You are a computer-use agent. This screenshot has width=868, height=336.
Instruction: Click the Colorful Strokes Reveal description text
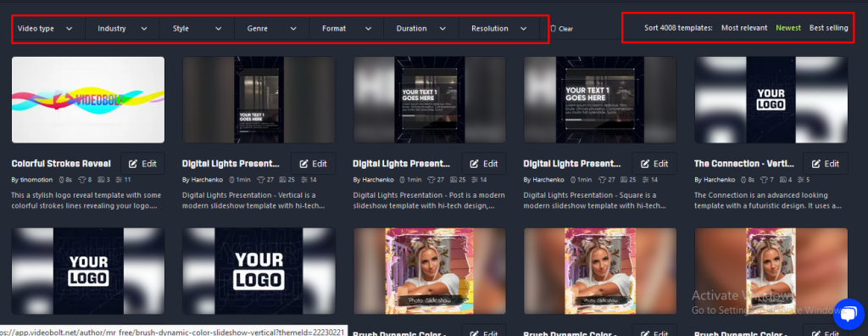click(x=87, y=200)
